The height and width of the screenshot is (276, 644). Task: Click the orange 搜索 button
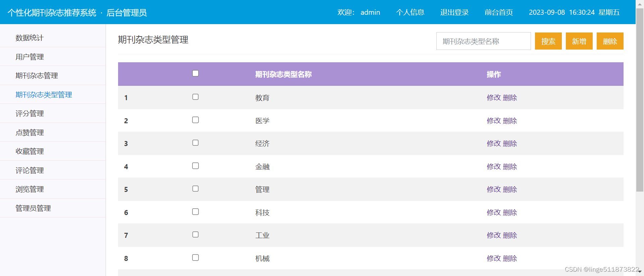[548, 41]
